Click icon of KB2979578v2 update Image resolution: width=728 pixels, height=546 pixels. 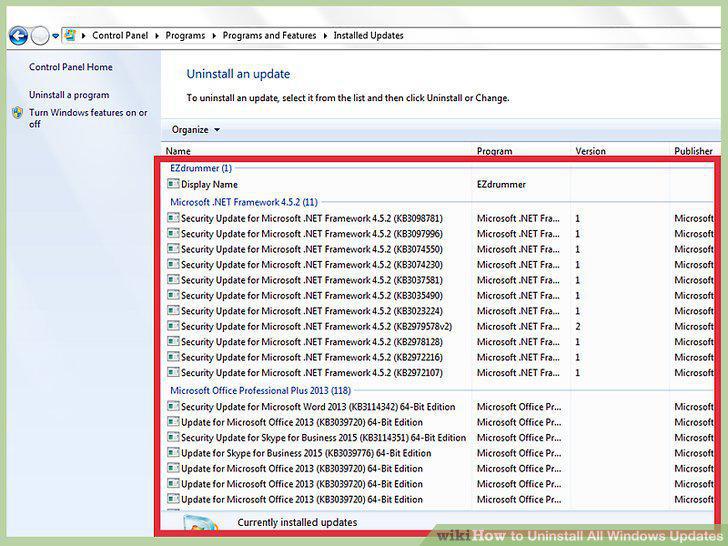[x=173, y=326]
